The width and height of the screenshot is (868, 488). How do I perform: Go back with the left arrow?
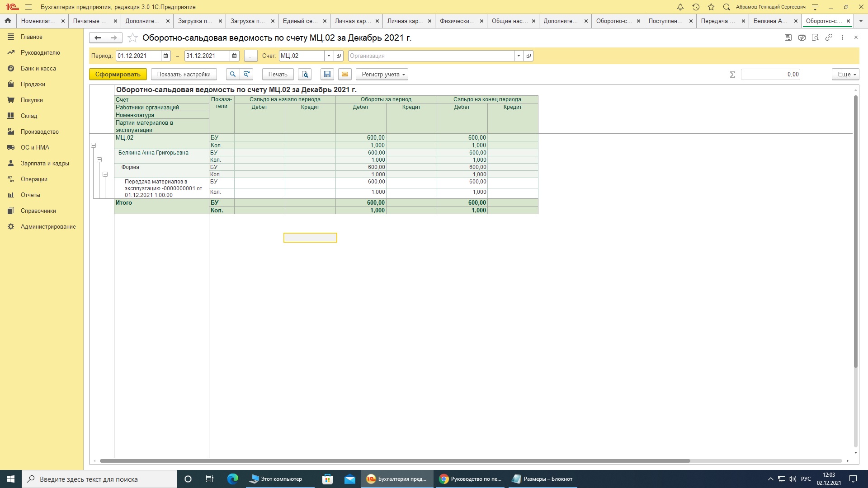point(98,38)
